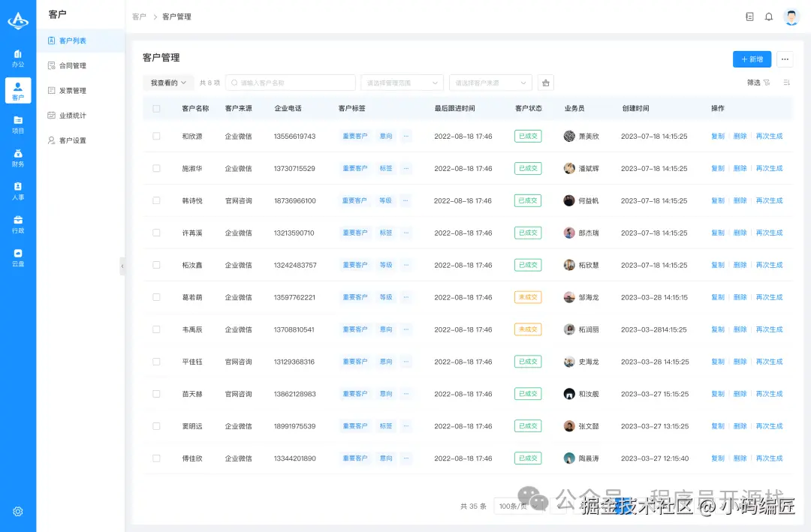This screenshot has width=811, height=532.
Task: Open the notes icon next to the bell
Action: (749, 16)
